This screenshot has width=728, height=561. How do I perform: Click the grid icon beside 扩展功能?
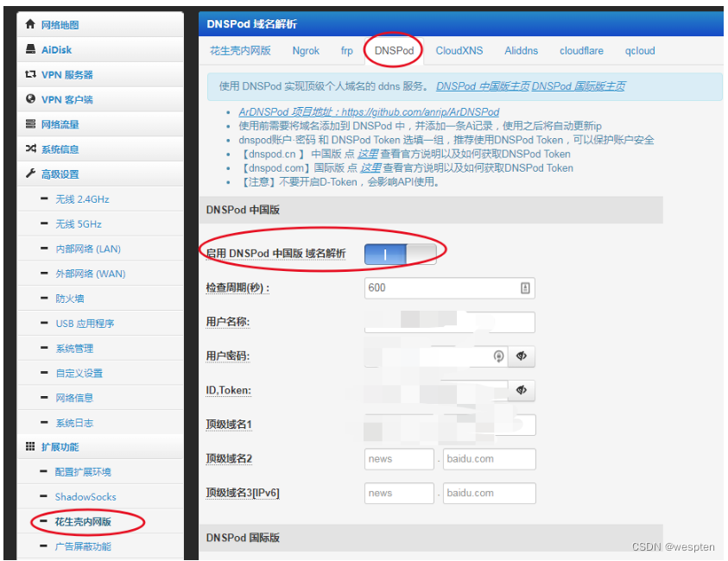pyautogui.click(x=30, y=446)
